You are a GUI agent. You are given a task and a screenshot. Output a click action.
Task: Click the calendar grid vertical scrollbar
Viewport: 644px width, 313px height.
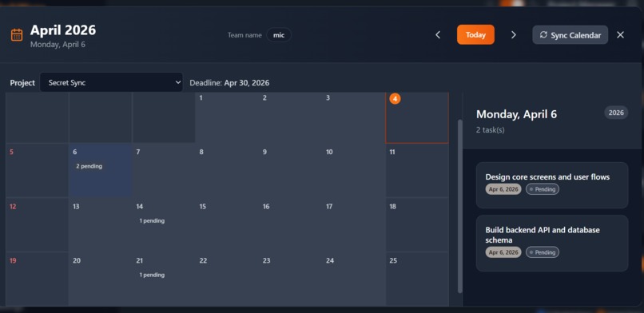click(x=460, y=206)
